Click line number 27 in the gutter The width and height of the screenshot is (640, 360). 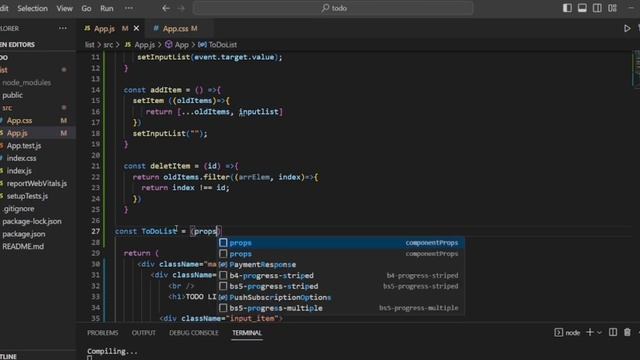pyautogui.click(x=96, y=231)
